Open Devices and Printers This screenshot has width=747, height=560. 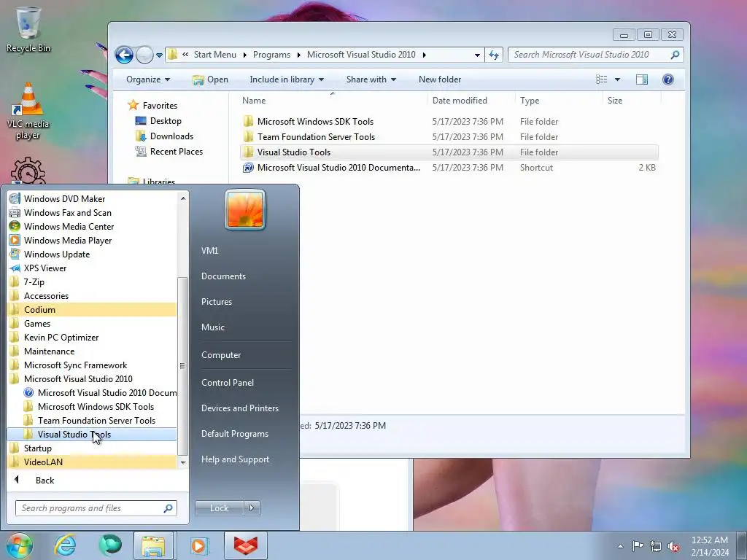point(239,408)
